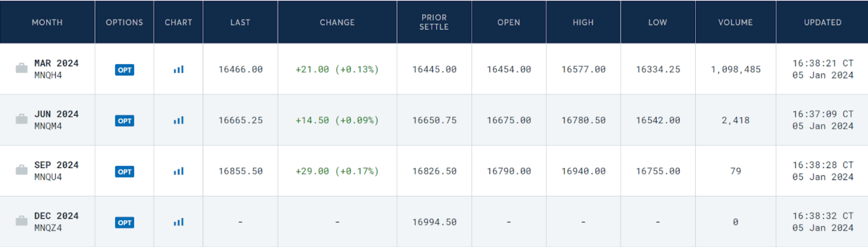Click the briefcase icon beside DEC 2024
The image size is (868, 247).
(x=22, y=221)
